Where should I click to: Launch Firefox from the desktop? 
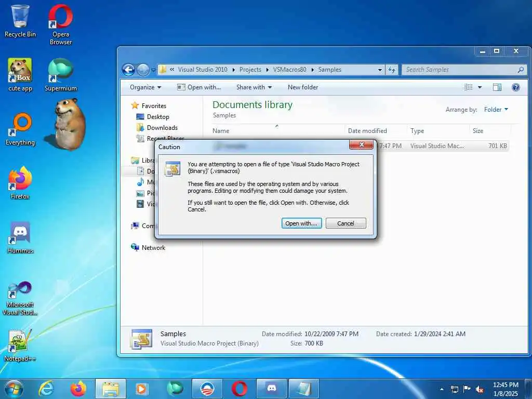pos(20,182)
